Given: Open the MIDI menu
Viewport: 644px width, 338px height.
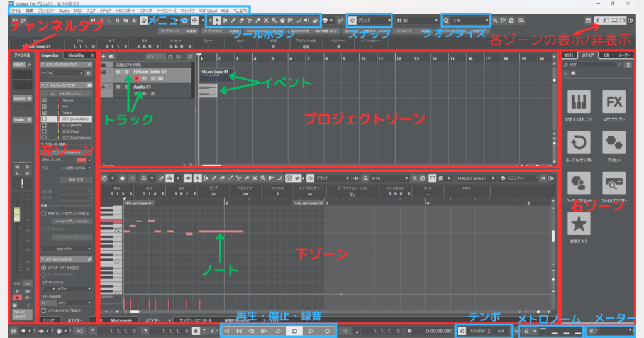Looking at the screenshot, I should click(x=77, y=11).
